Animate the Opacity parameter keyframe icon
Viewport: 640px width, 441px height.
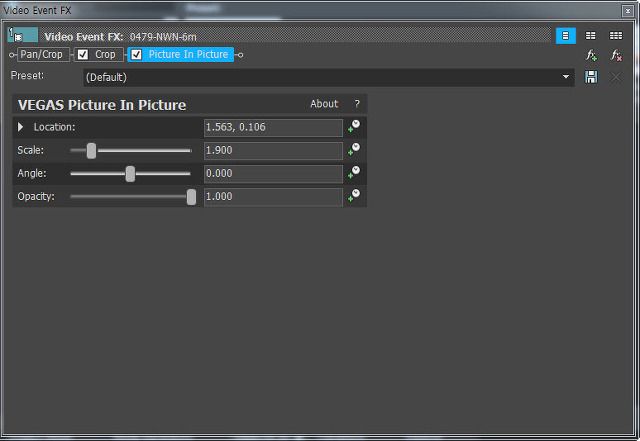click(x=354, y=196)
